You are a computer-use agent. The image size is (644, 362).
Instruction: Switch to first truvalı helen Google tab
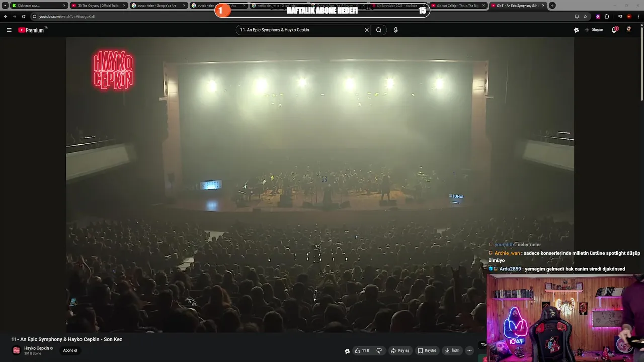pos(159,5)
